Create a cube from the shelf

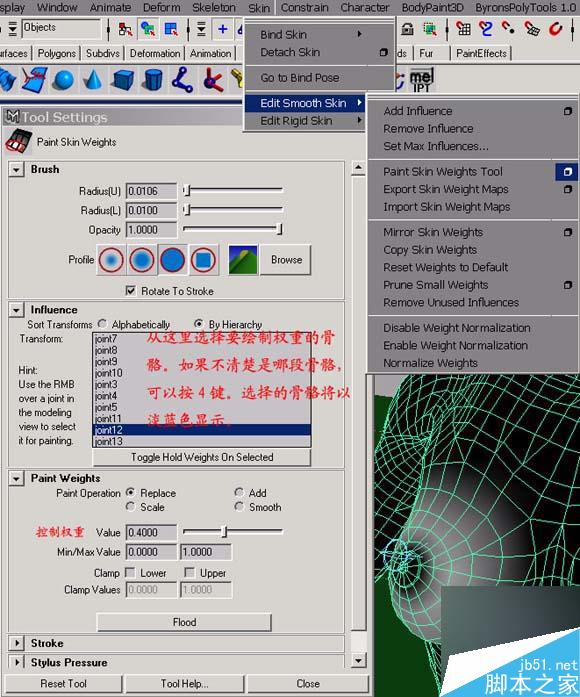(x=123, y=80)
